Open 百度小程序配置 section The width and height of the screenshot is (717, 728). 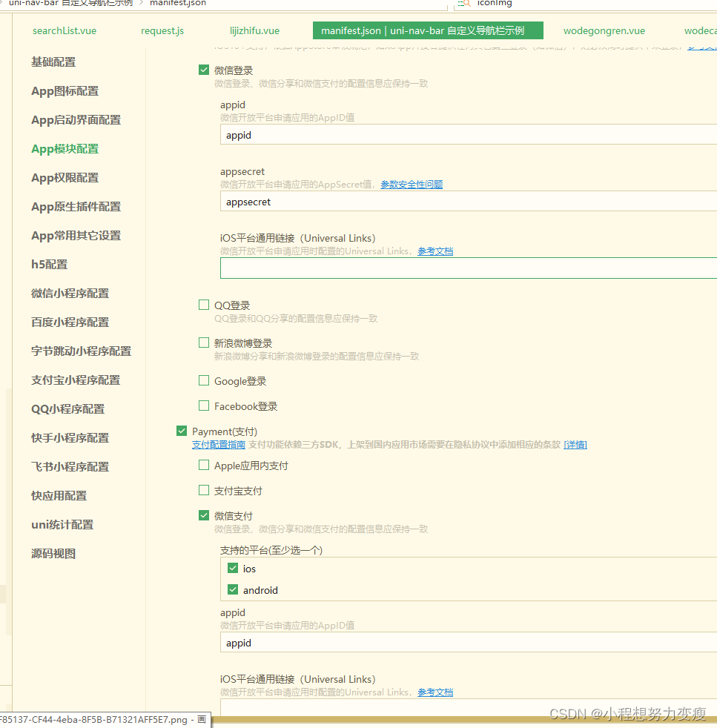70,322
